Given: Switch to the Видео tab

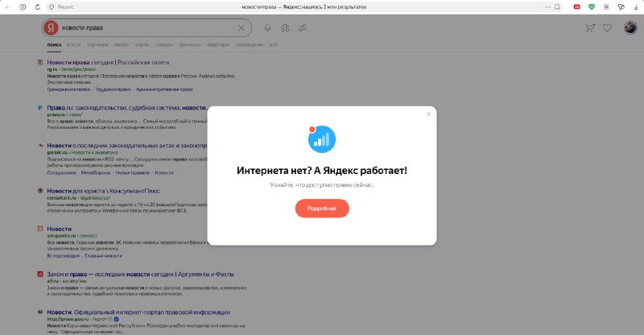Looking at the screenshot, I should [x=122, y=45].
